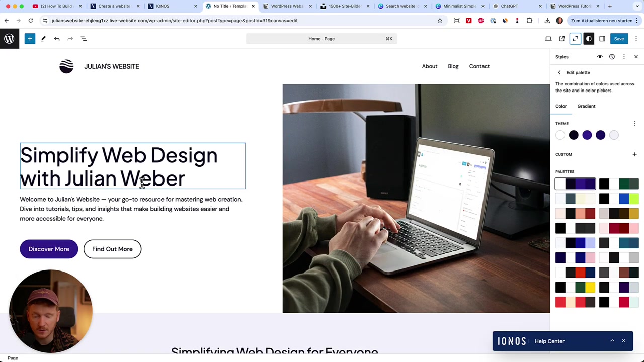644x362 pixels.
Task: View site information icon beside the URL
Action: [x=45, y=21]
